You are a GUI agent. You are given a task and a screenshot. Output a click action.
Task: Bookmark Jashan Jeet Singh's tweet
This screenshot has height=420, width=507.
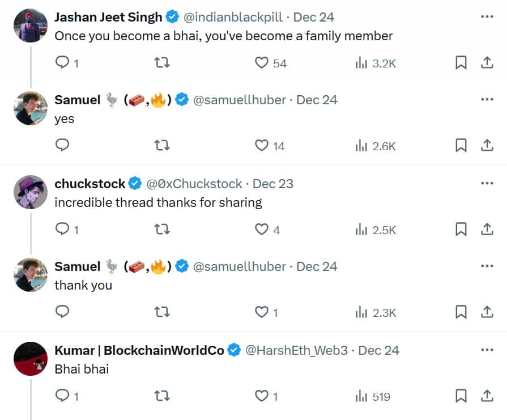tap(461, 63)
